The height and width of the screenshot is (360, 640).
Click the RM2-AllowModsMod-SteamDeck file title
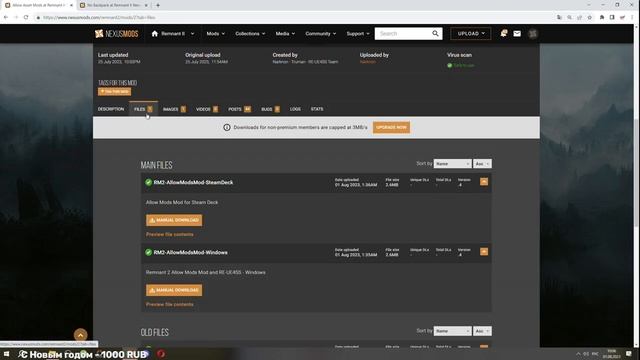[193, 182]
